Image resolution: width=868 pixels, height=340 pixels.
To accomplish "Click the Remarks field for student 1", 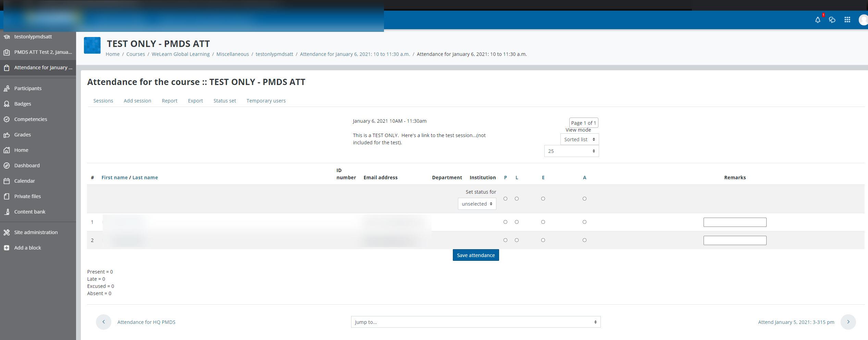I will (735, 222).
